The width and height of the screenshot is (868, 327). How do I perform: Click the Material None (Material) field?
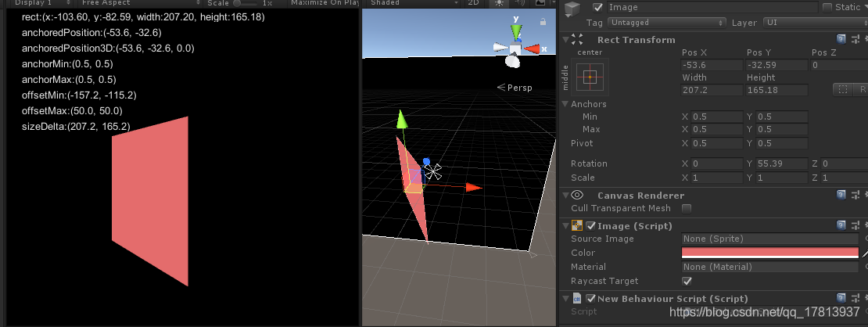pyautogui.click(x=769, y=267)
